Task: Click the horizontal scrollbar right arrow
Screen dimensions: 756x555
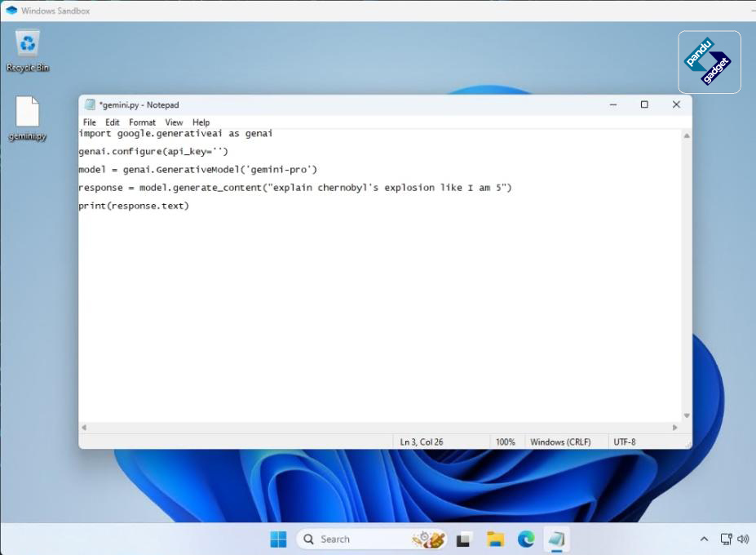Action: [674, 427]
